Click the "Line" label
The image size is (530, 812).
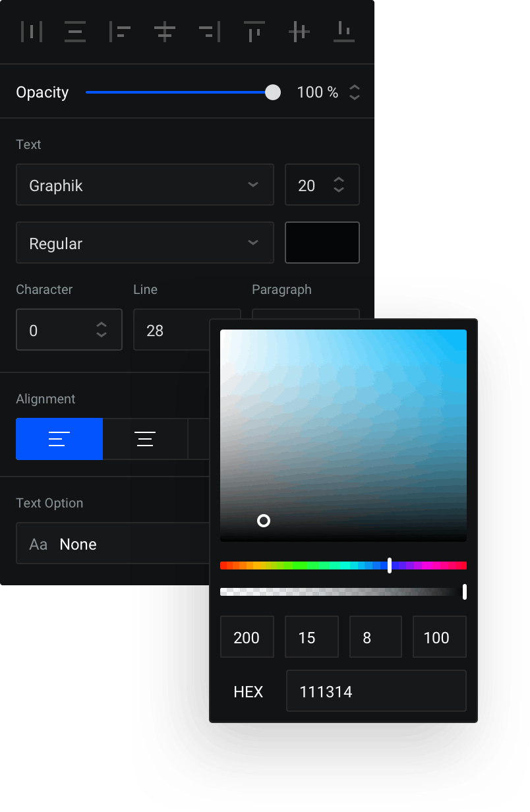point(145,289)
